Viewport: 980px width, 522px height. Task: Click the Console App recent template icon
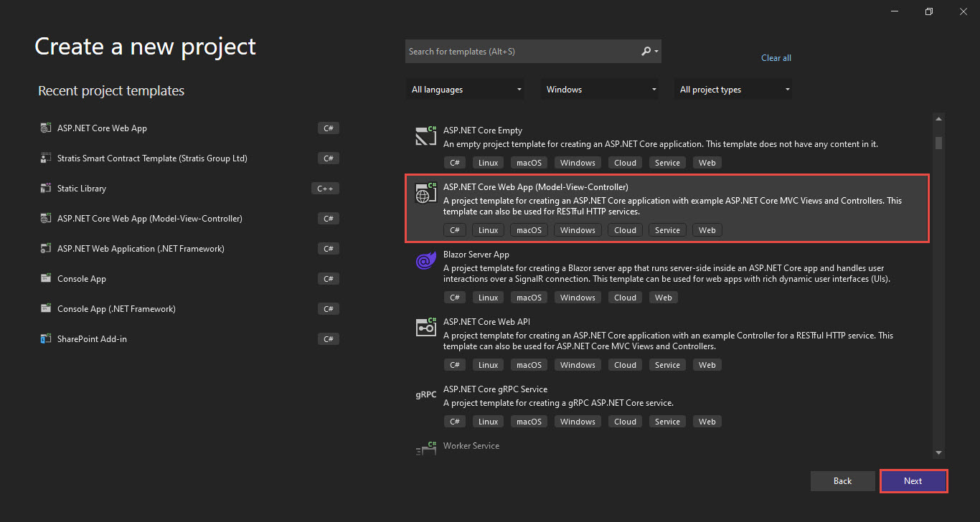tap(46, 279)
